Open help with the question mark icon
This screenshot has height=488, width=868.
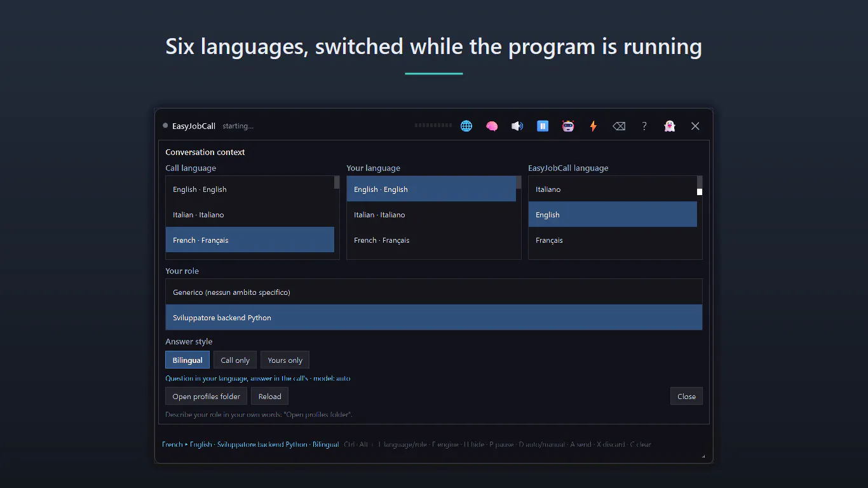(x=644, y=126)
